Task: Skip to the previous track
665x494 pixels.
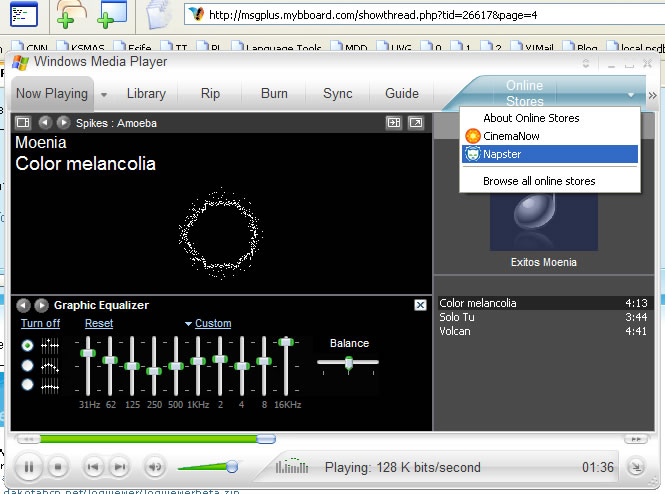Action: point(93,466)
